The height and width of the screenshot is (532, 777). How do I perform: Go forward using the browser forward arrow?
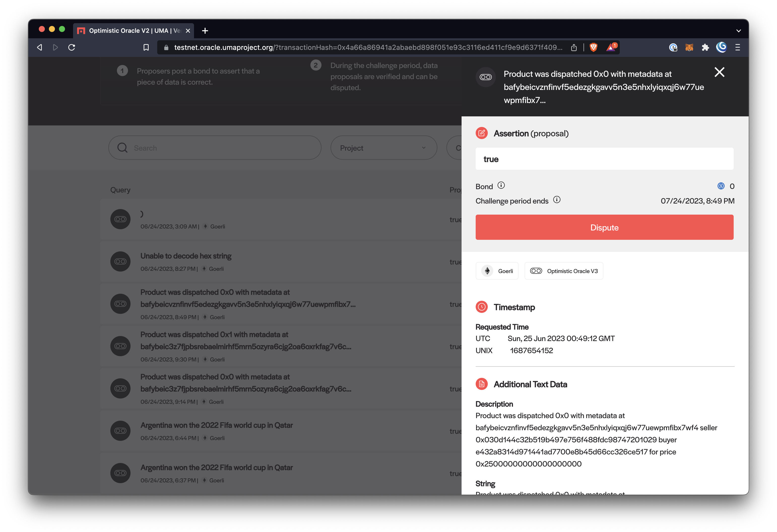pos(55,47)
